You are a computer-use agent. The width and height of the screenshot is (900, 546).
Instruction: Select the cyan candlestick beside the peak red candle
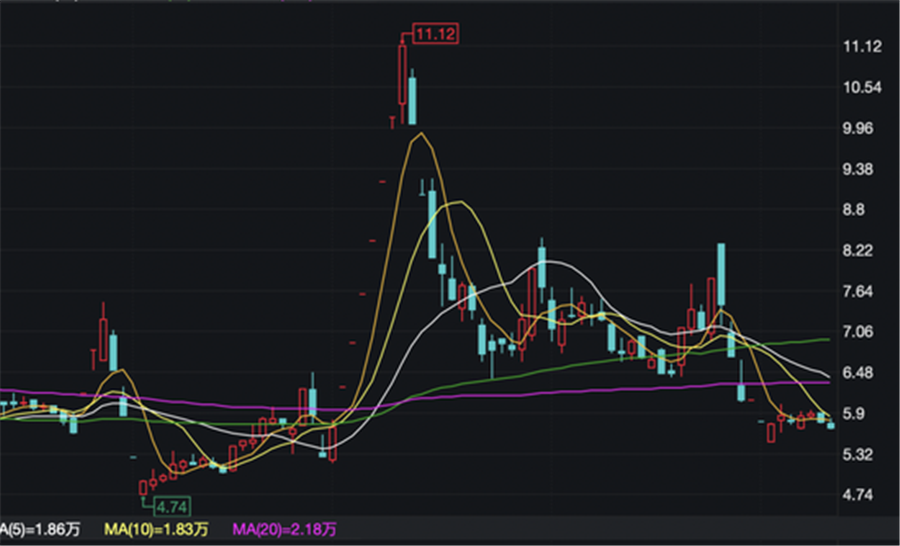click(x=412, y=98)
